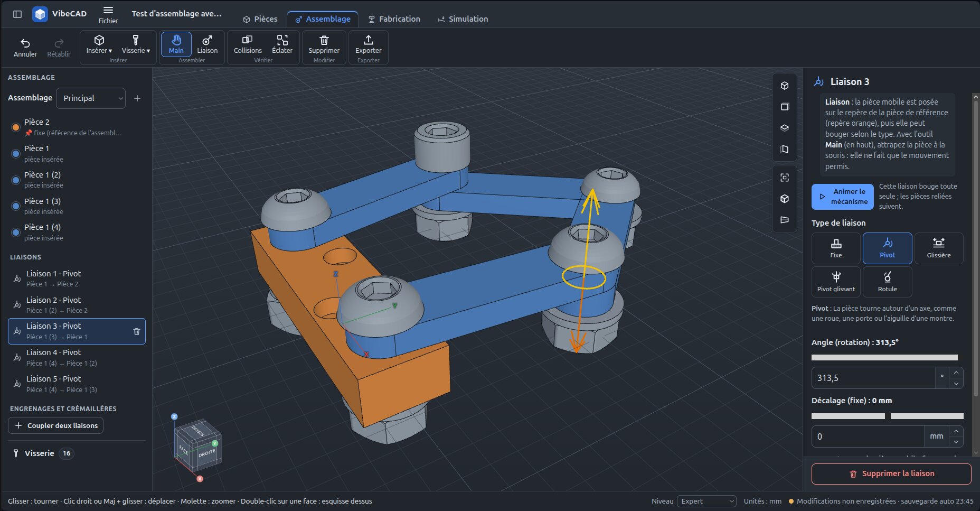Choose the Rotule joint type

tap(887, 282)
